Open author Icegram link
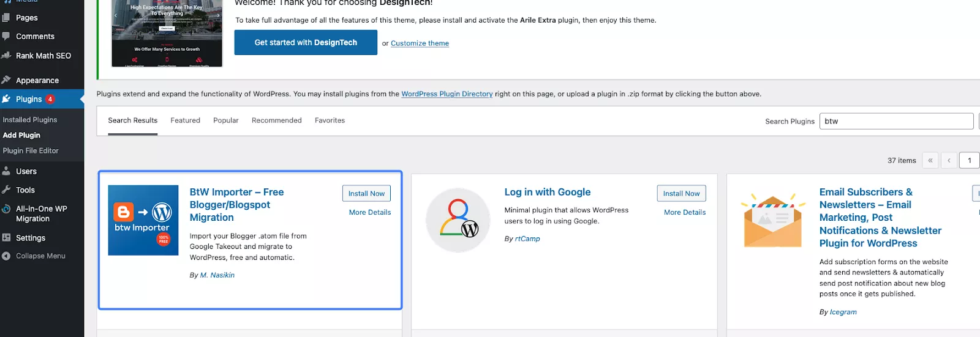This screenshot has width=980, height=337. 843,312
